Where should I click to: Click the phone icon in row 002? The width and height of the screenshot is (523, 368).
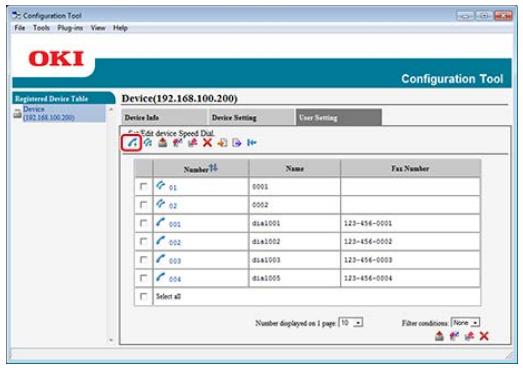[x=160, y=240]
